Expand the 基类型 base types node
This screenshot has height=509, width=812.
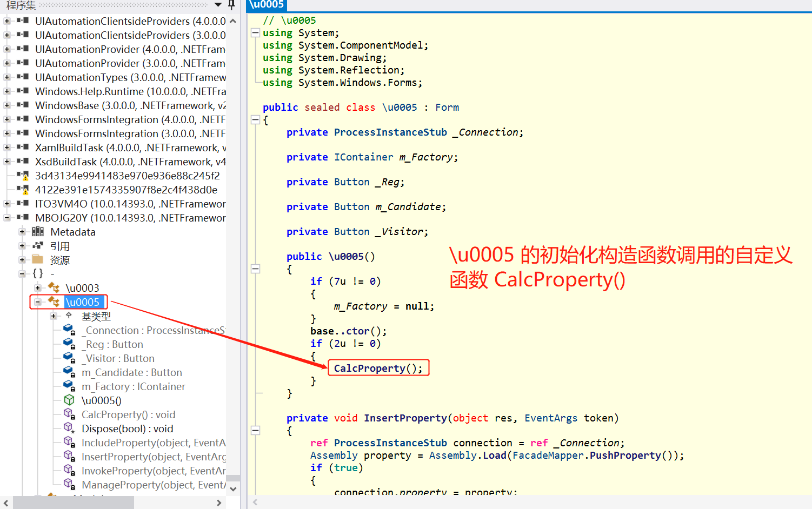(54, 316)
